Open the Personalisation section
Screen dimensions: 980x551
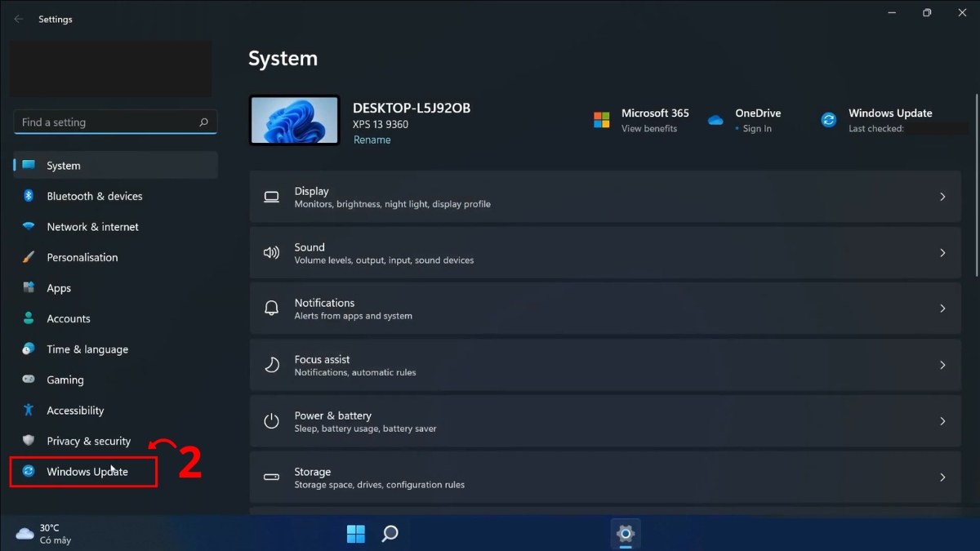pos(83,257)
